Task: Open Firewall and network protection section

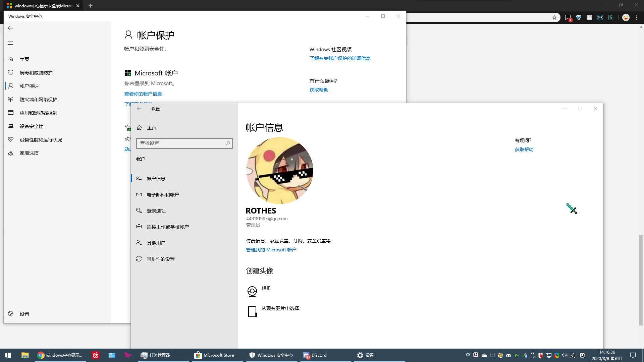Action: [38, 100]
